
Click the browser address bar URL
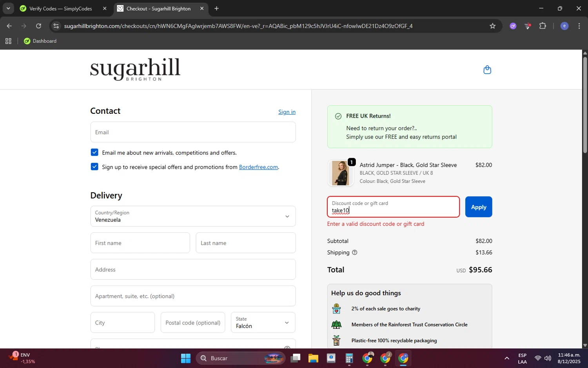point(238,26)
